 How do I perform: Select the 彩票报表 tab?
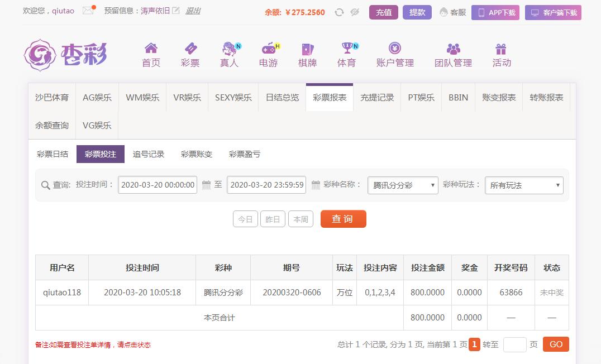pyautogui.click(x=330, y=97)
